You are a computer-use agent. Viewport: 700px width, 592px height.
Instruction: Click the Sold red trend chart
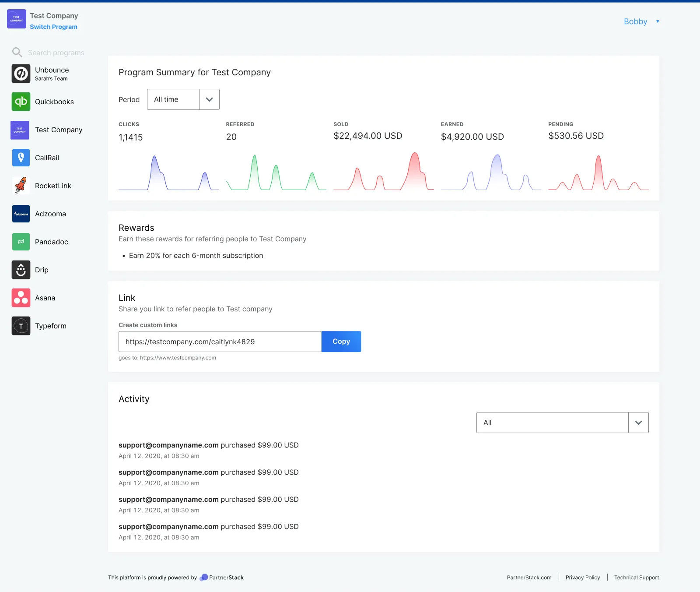[384, 171]
